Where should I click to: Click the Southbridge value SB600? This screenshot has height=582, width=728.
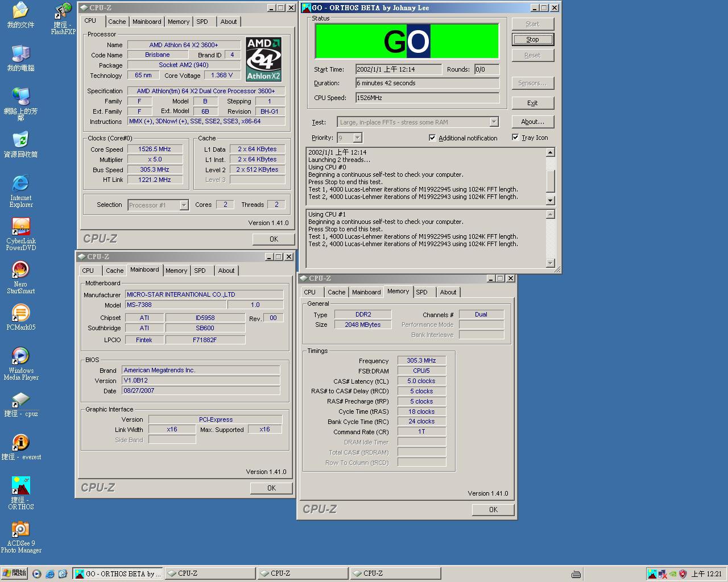(x=205, y=328)
